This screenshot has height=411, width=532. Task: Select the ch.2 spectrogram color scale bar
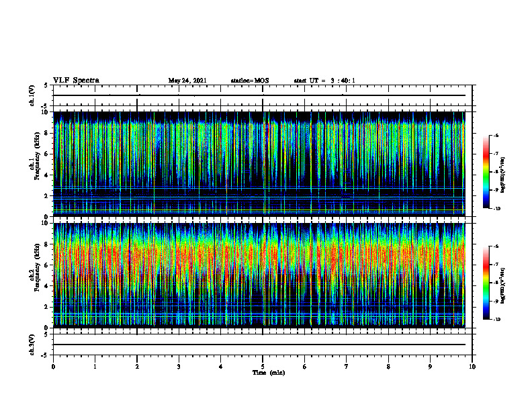[x=486, y=283]
